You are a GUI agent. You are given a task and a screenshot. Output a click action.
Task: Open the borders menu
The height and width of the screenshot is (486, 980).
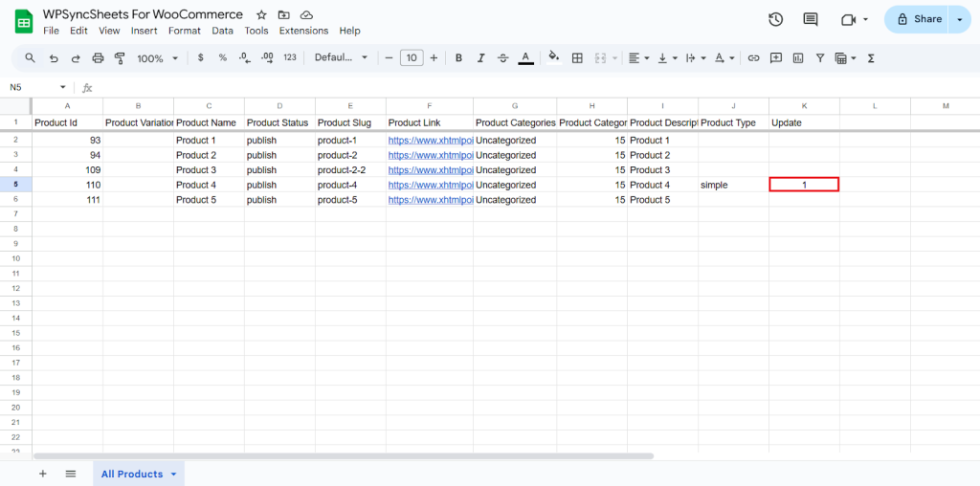point(577,58)
